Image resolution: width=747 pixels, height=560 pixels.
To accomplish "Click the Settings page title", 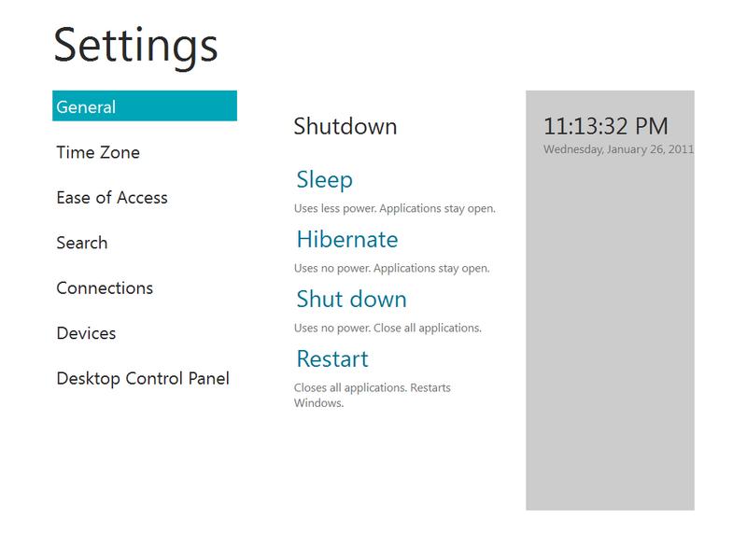I will pyautogui.click(x=136, y=45).
